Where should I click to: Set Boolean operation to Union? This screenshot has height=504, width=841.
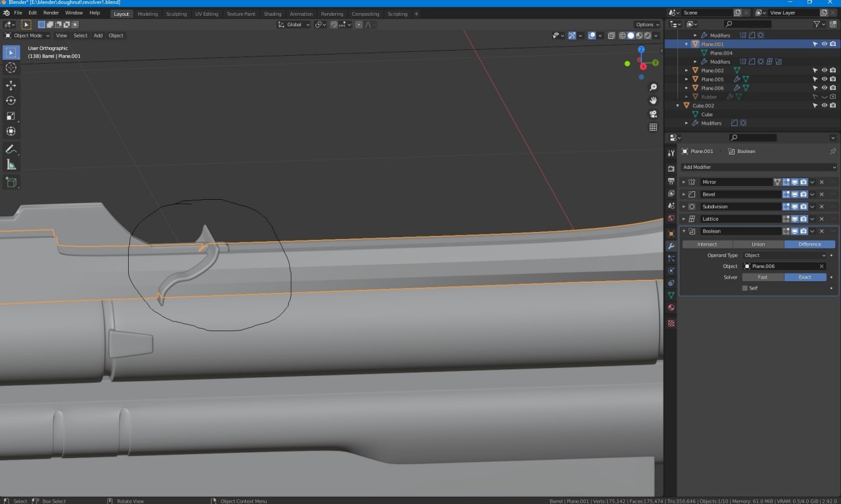coord(758,244)
